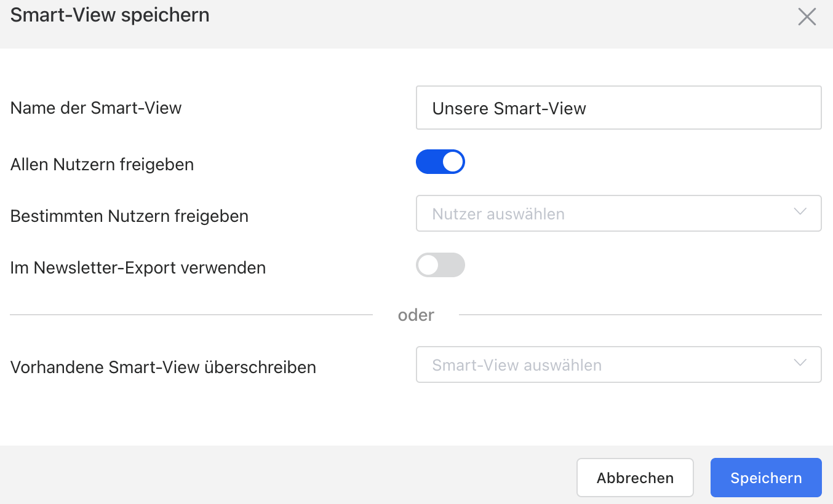Click the dialog title Smart-View speichern
This screenshot has height=504, width=833.
110,15
